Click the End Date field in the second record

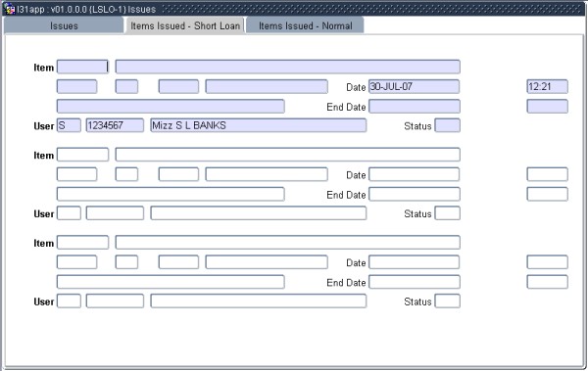[414, 194]
